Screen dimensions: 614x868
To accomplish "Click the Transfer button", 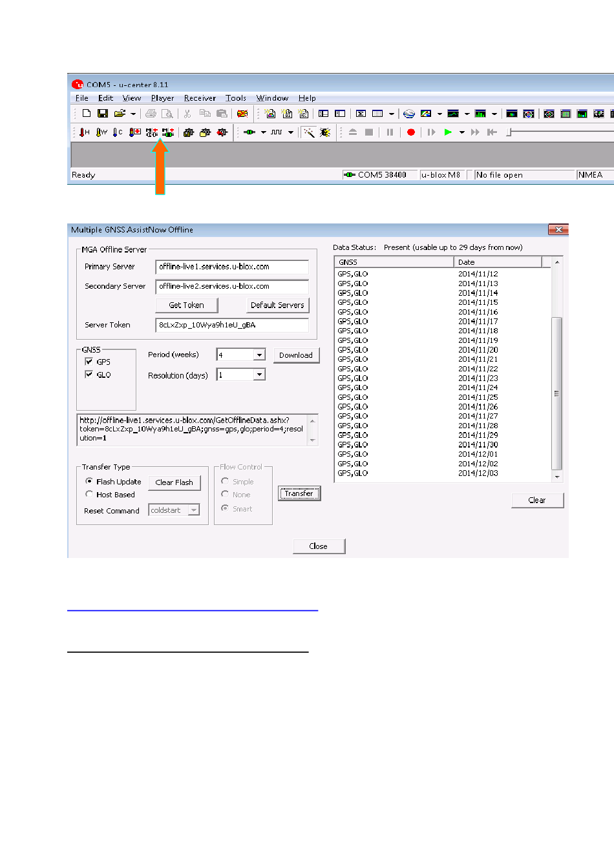I will click(299, 493).
